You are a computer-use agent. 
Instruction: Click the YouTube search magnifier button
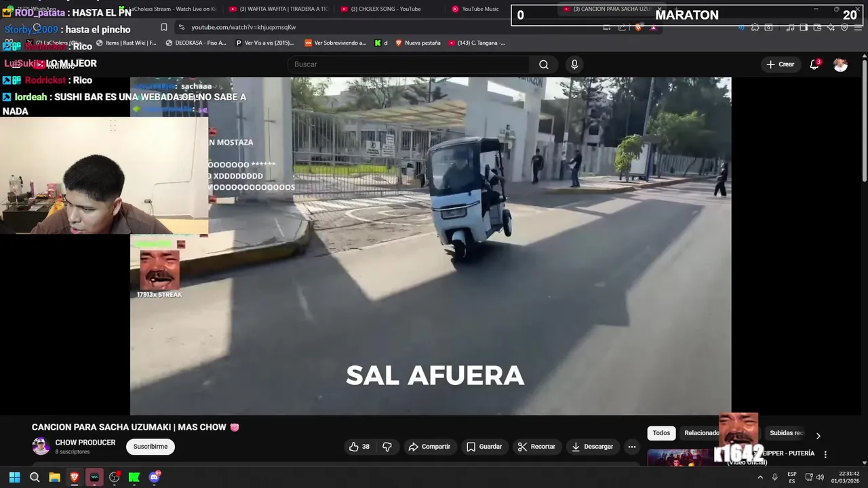point(544,64)
